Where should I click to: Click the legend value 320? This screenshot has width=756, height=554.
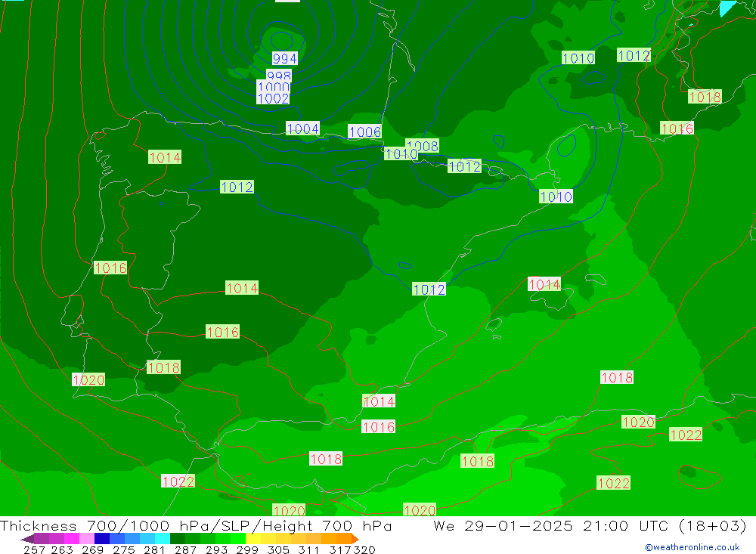pos(364,549)
